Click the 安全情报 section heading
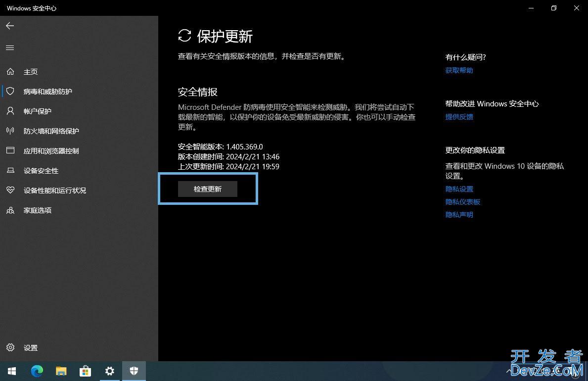Screen dimensions: 588x381 pyautogui.click(x=198, y=92)
